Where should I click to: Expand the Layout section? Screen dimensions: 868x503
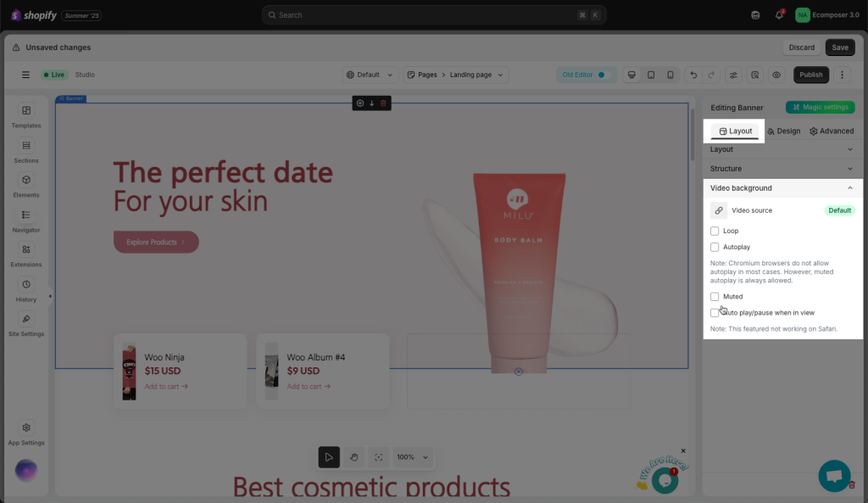click(782, 149)
